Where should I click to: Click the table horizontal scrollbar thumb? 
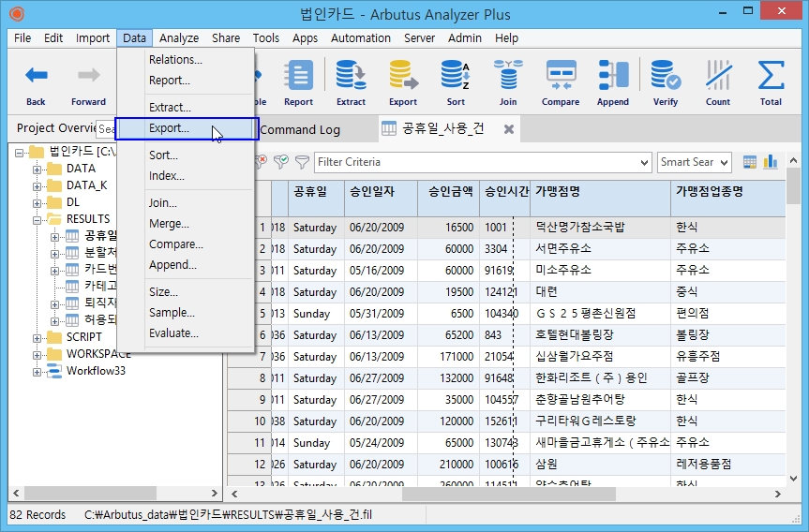point(508,494)
